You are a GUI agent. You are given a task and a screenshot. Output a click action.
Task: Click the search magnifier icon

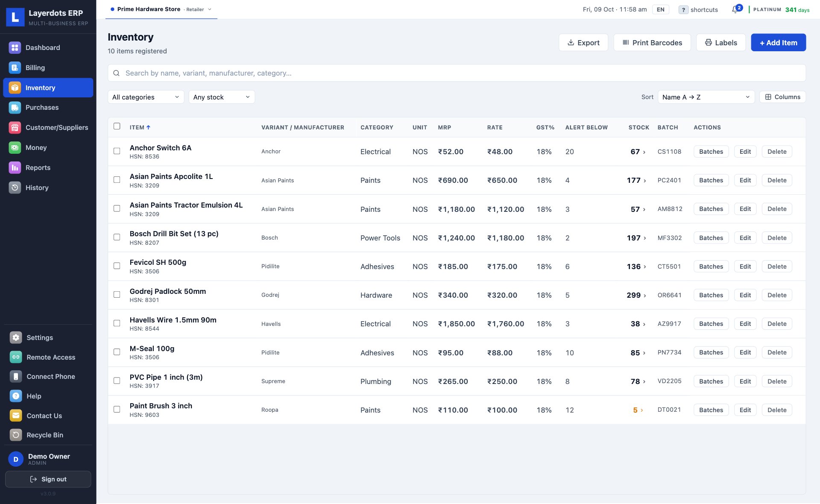[x=116, y=73]
